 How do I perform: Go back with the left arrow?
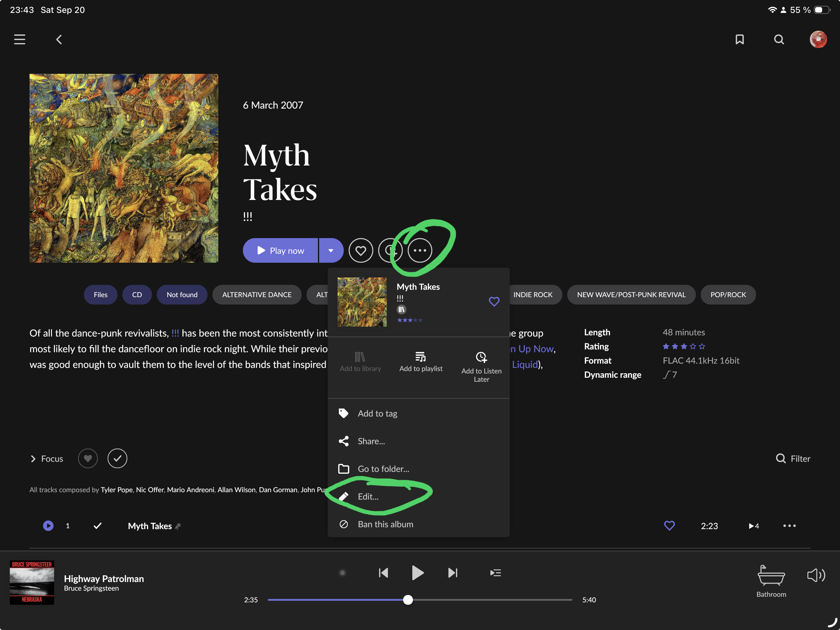[x=59, y=39]
